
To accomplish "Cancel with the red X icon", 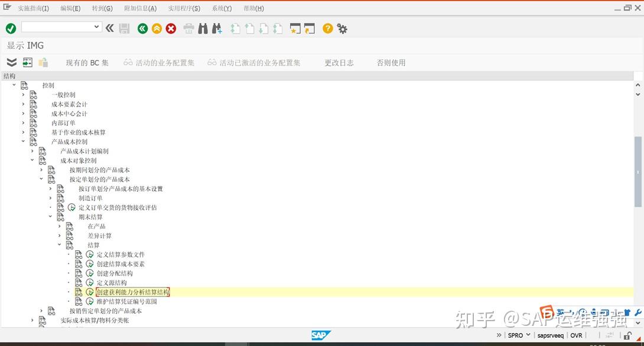I will (171, 28).
